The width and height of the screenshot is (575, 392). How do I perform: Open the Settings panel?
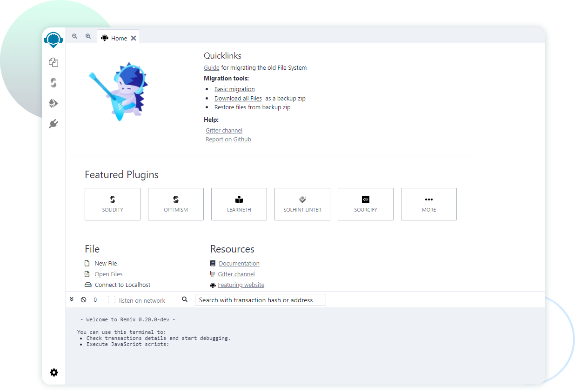point(53,372)
